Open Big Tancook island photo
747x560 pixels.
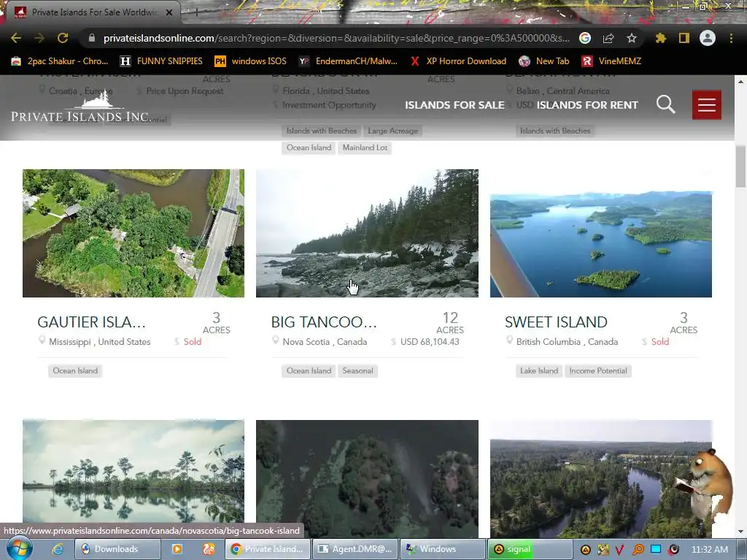(x=368, y=233)
